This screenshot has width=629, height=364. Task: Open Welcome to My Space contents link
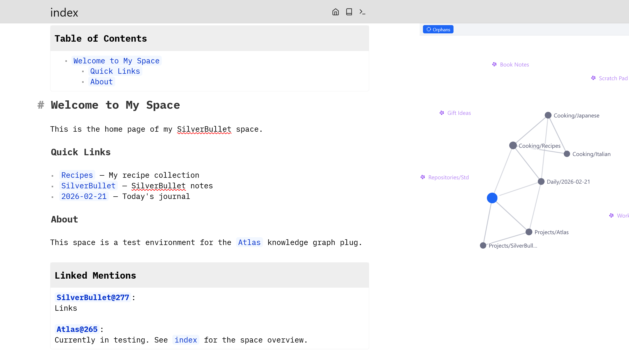pos(116,61)
